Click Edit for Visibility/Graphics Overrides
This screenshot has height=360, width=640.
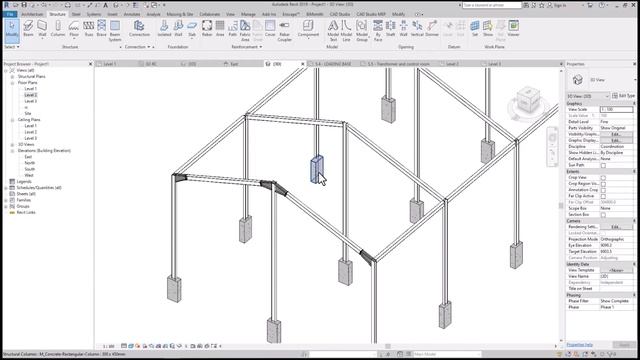[x=616, y=134]
